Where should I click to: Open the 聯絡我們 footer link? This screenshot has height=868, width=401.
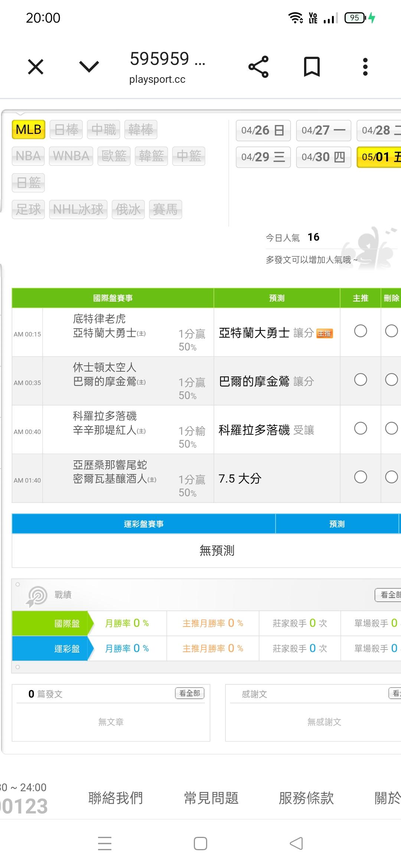coord(115,798)
